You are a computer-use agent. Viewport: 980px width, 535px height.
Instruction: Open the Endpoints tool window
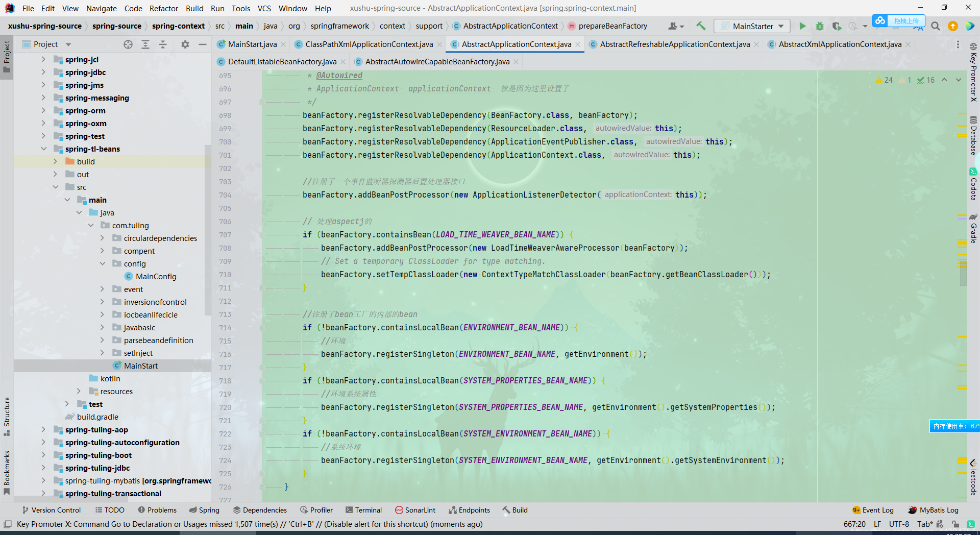pyautogui.click(x=470, y=510)
